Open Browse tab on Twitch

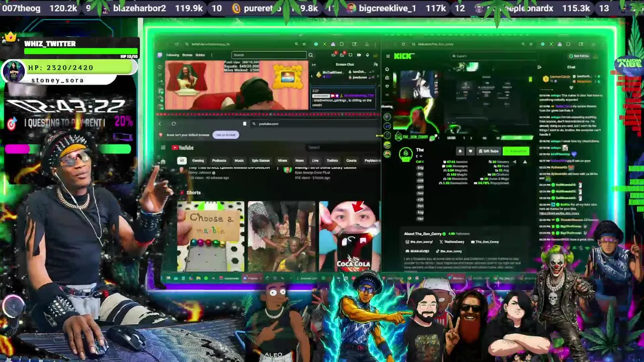[x=187, y=55]
